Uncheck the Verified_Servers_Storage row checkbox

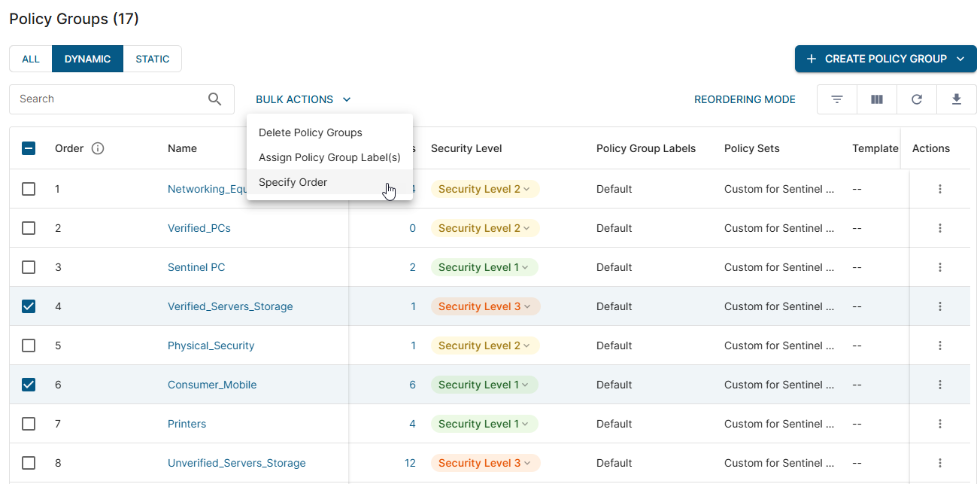[x=29, y=306]
